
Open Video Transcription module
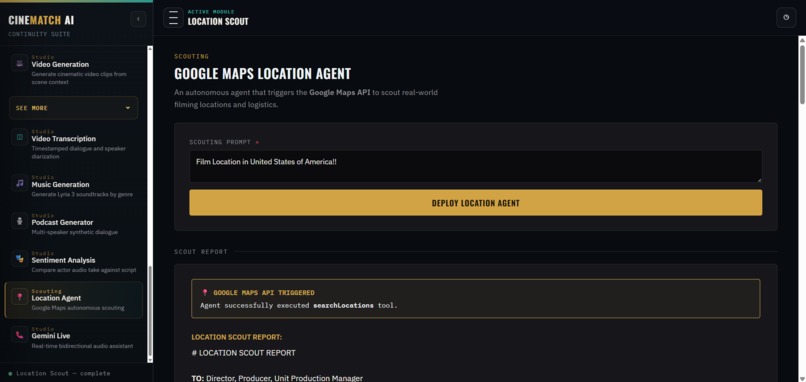coord(74,144)
